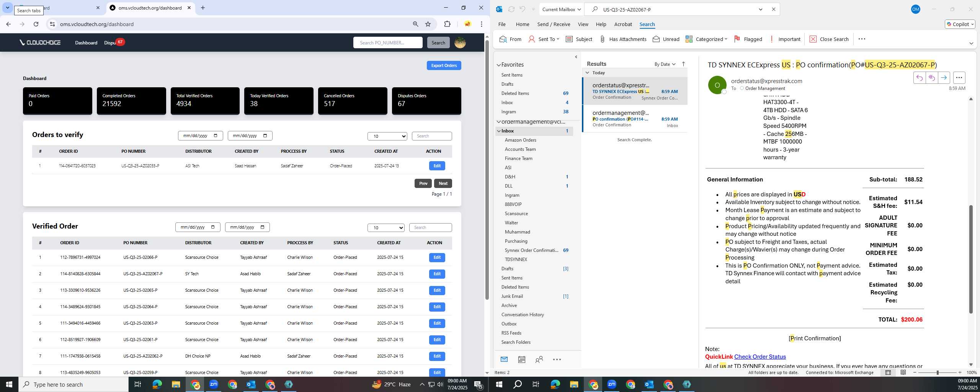Collapse the Favorites folder group

pos(498,65)
